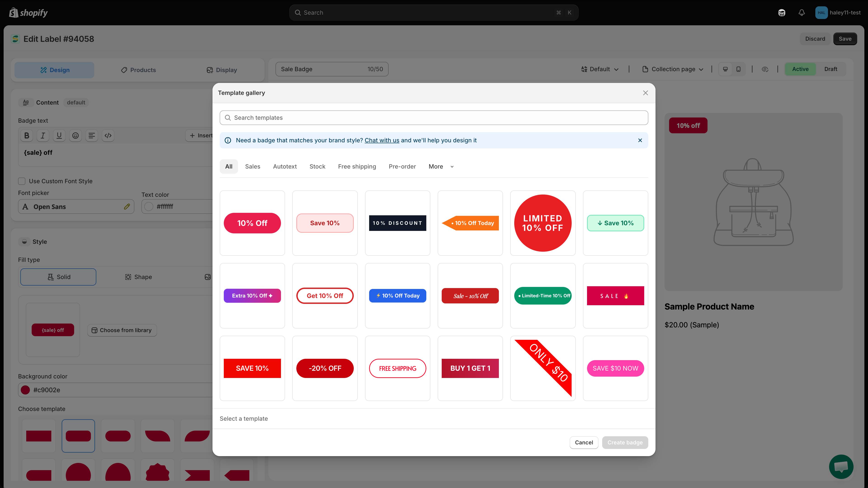Pick the FREE SHIPPING badge template
The width and height of the screenshot is (868, 488).
pos(398,368)
